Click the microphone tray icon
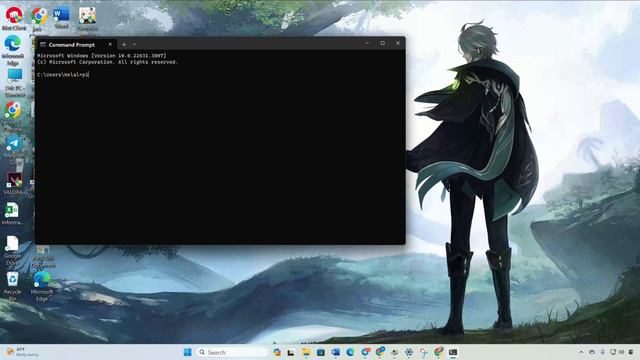Viewport: 640px width, 360px height. coord(602,352)
